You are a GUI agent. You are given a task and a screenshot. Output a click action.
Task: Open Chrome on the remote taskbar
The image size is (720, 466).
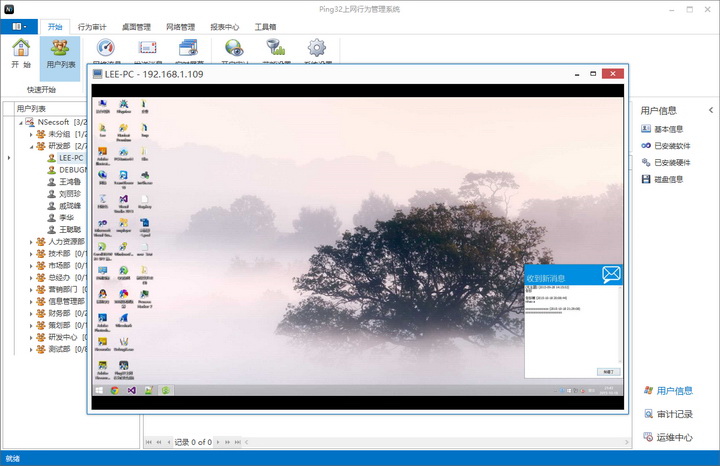(115, 390)
